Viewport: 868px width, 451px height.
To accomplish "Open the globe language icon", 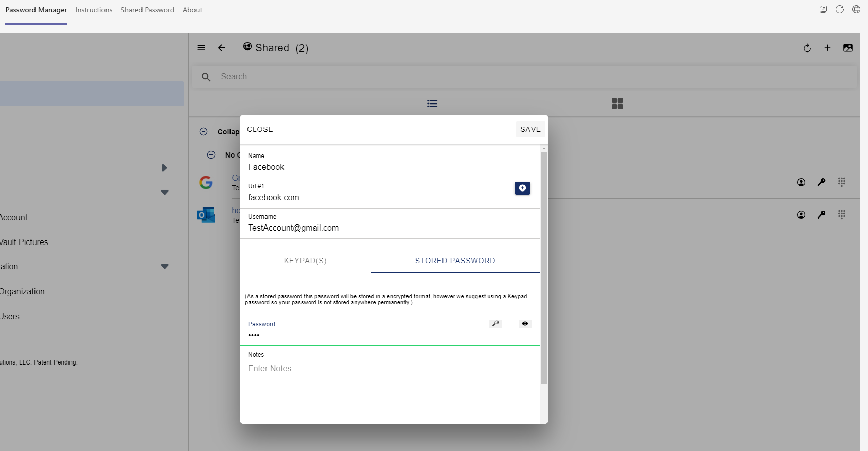I will (x=856, y=9).
